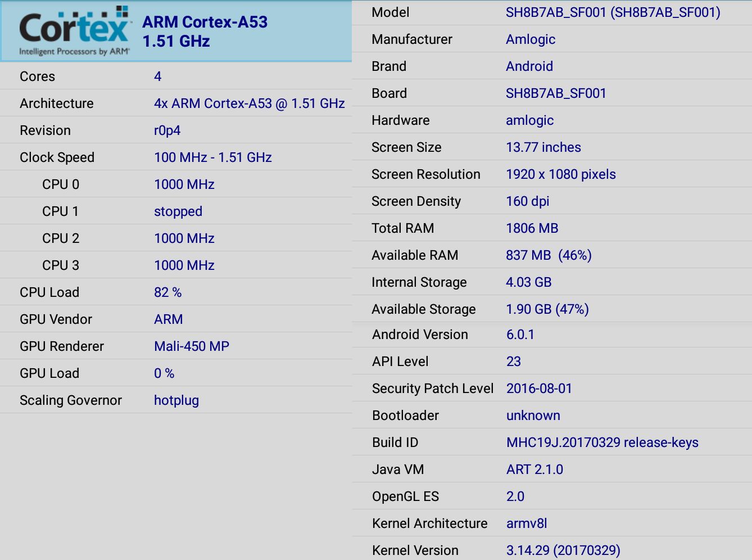The height and width of the screenshot is (560, 752).
Task: Click the Kernel Architecture label
Action: 430,523
